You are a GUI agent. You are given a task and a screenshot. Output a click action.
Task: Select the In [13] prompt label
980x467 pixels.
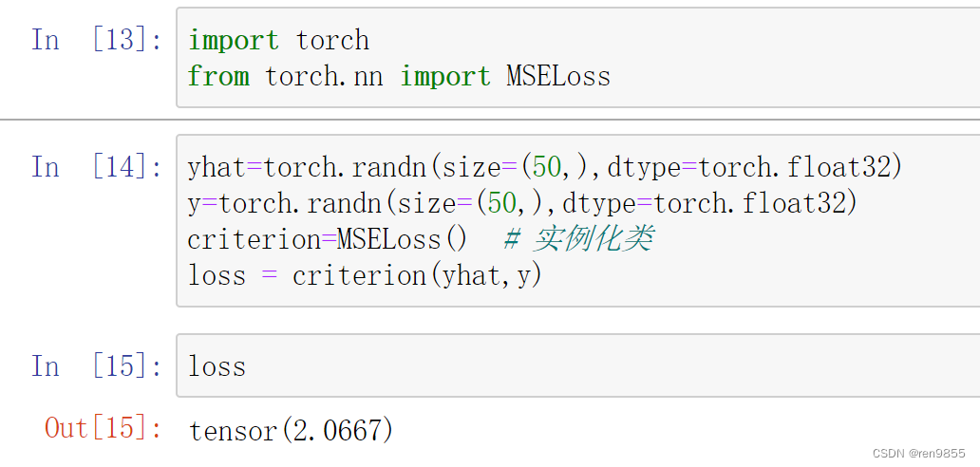point(97,41)
